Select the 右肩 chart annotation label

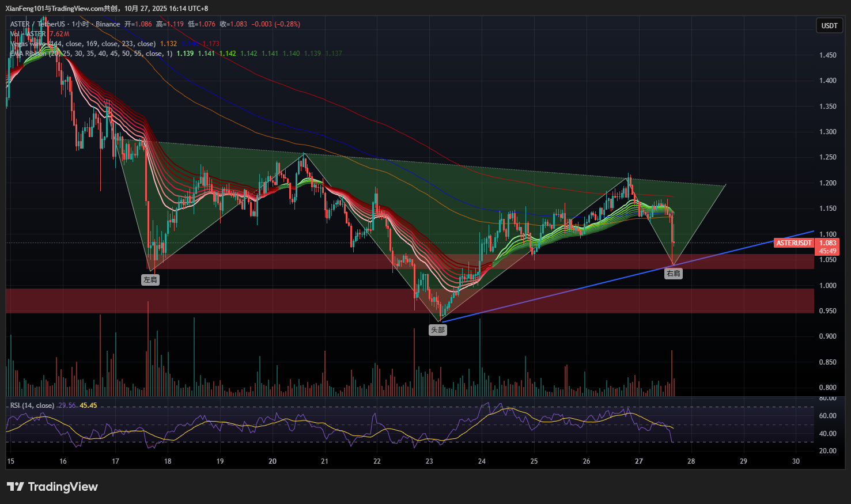click(x=673, y=274)
